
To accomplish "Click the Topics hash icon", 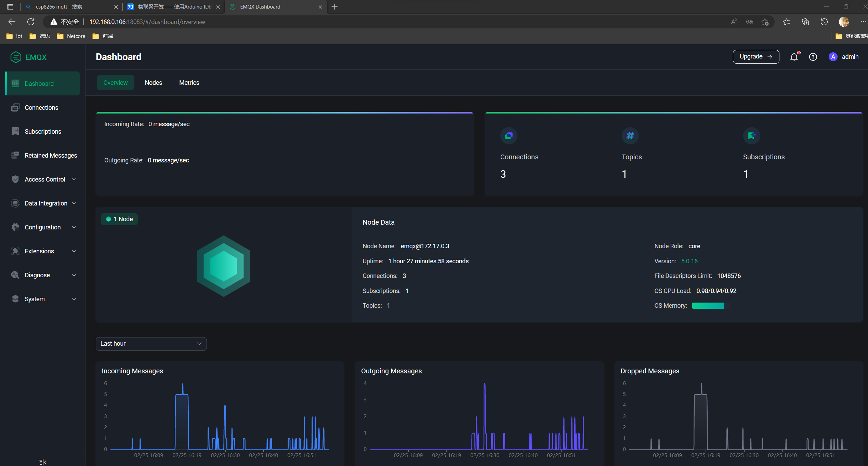I will [x=630, y=136].
